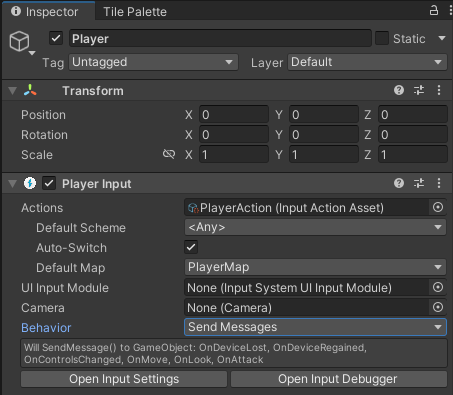Open Player Input presets icon
Image resolution: width=453 pixels, height=395 pixels.
[x=419, y=183]
